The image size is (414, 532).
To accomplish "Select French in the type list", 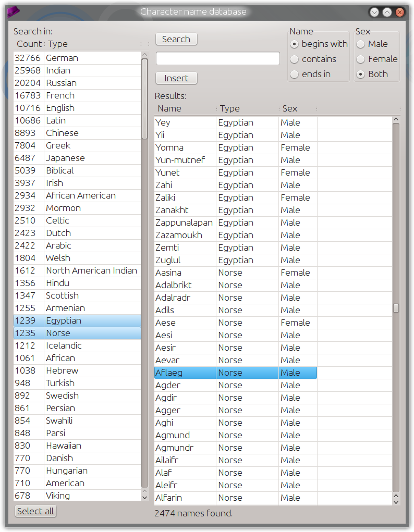I will [x=77, y=96].
